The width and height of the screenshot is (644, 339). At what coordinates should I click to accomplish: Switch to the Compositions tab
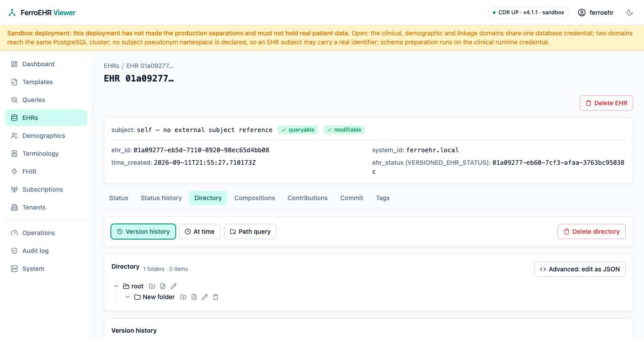pyautogui.click(x=254, y=198)
